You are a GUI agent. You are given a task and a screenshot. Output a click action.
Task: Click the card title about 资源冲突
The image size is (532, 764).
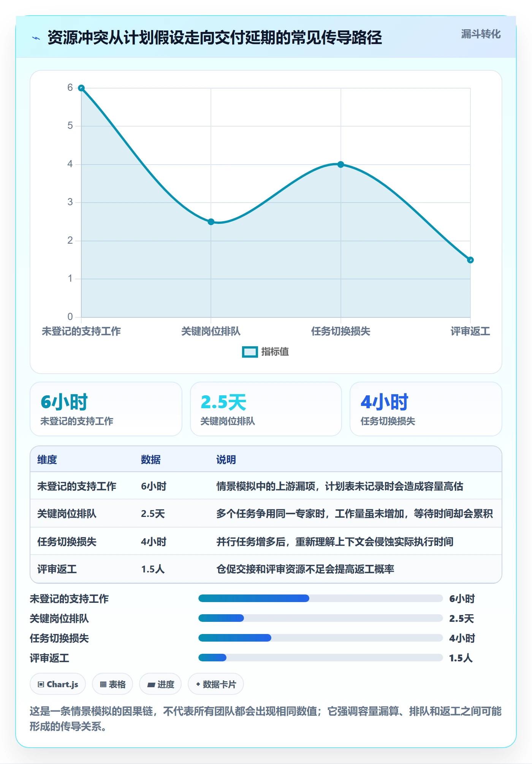tap(215, 38)
